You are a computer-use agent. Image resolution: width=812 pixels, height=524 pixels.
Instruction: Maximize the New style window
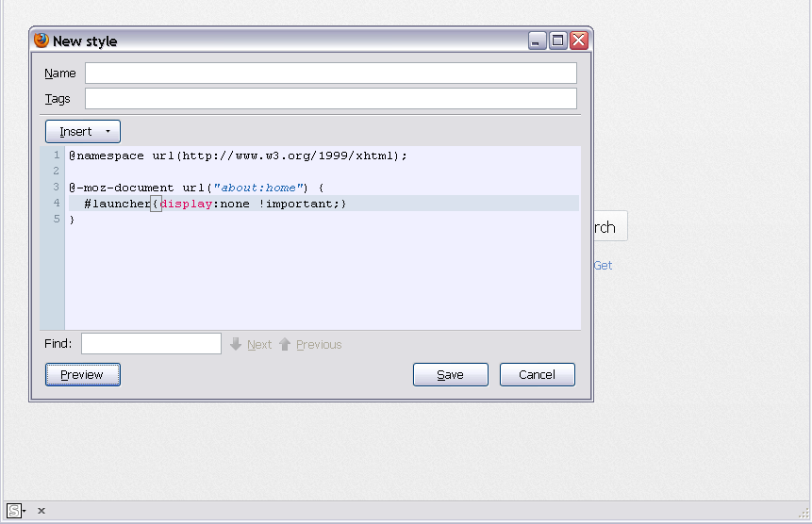tap(557, 41)
